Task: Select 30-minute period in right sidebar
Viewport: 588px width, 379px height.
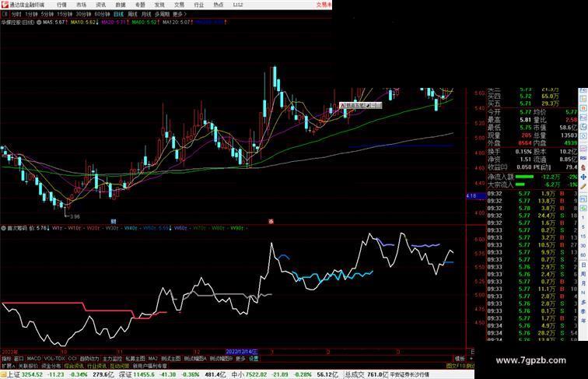Action: point(583,246)
